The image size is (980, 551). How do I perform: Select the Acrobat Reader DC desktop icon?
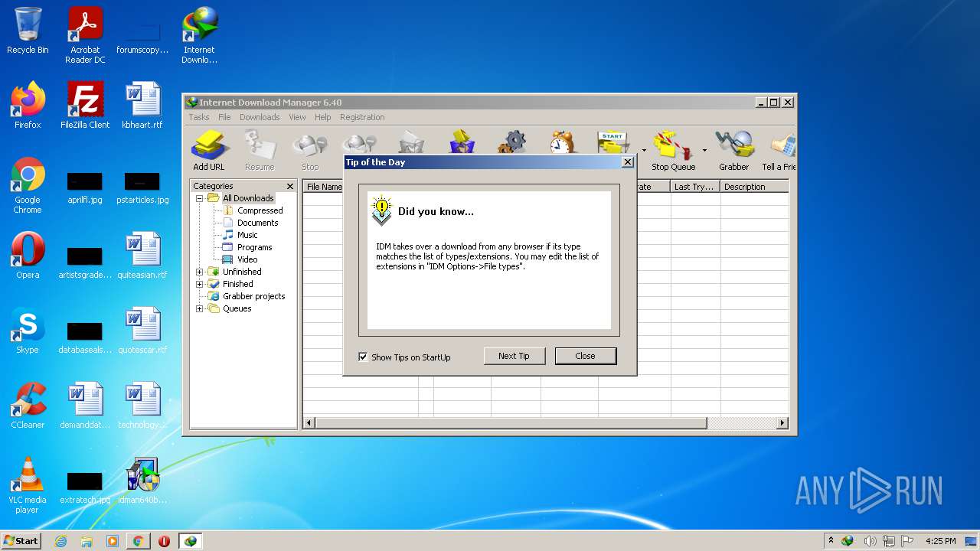click(85, 35)
